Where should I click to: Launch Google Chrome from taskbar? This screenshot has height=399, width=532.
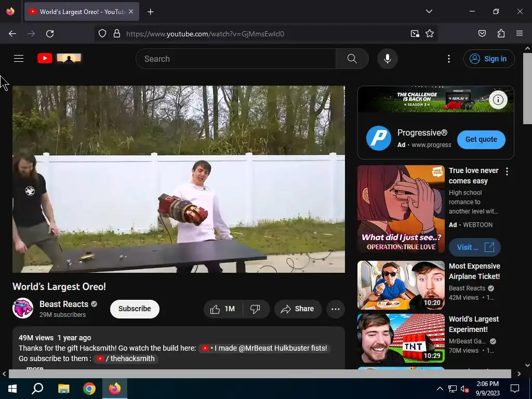coord(89,389)
